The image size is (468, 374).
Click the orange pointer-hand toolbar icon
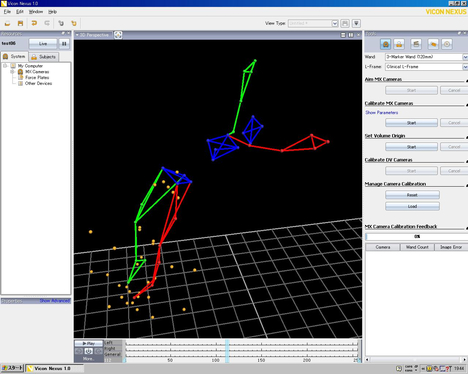pos(74,23)
